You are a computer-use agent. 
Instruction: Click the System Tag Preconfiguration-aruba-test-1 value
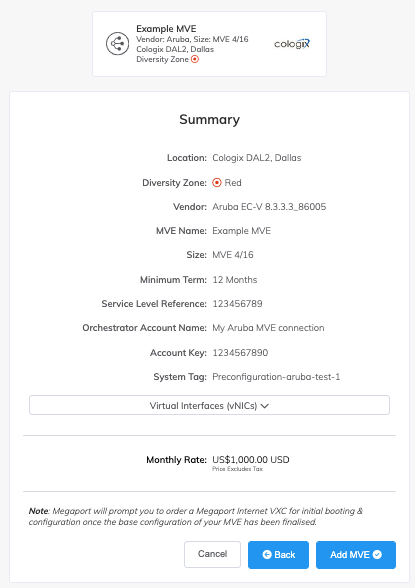276,377
